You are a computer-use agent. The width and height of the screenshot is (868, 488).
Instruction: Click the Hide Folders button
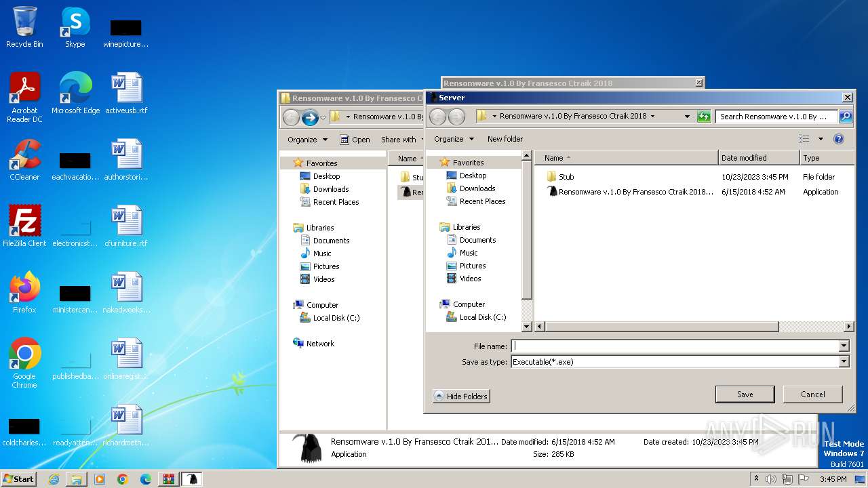[x=461, y=396]
